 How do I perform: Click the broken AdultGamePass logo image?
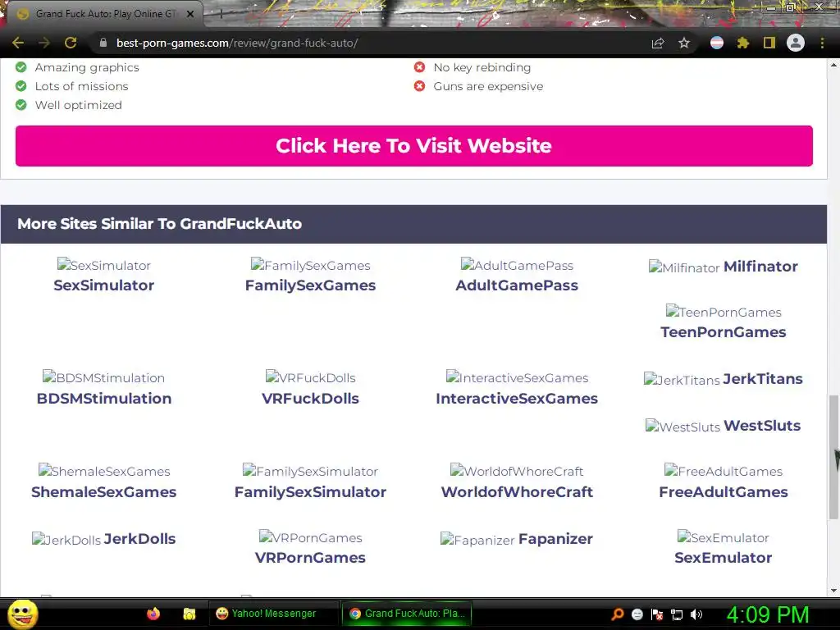517,265
